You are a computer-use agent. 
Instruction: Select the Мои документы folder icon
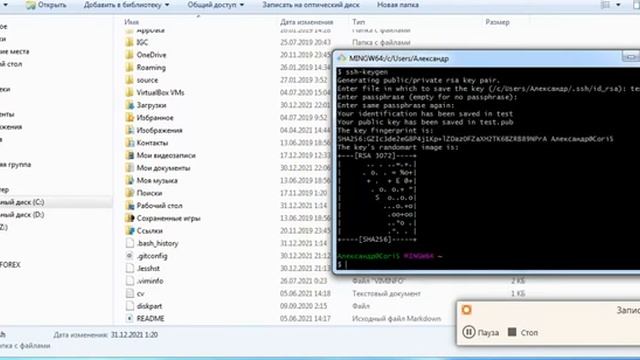pos(129,168)
